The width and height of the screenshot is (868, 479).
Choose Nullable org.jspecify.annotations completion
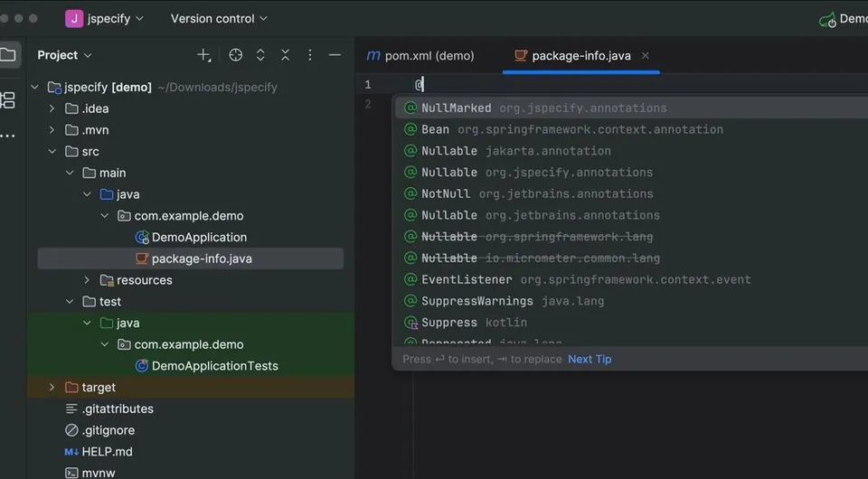point(631,173)
